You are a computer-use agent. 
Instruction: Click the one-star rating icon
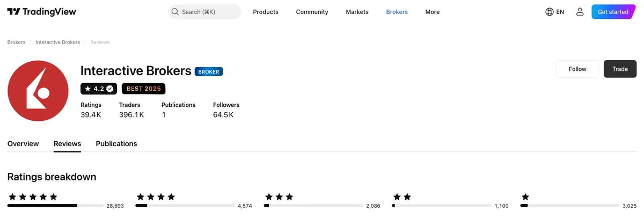(525, 197)
